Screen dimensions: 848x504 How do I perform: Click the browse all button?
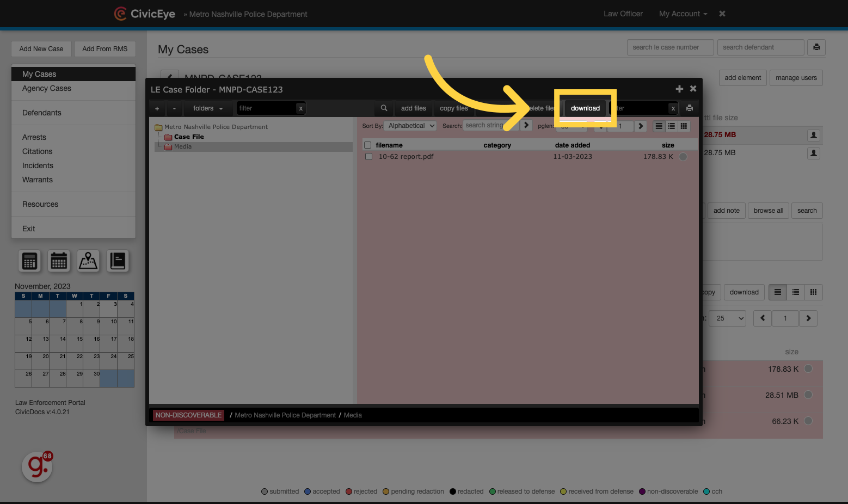pos(768,211)
